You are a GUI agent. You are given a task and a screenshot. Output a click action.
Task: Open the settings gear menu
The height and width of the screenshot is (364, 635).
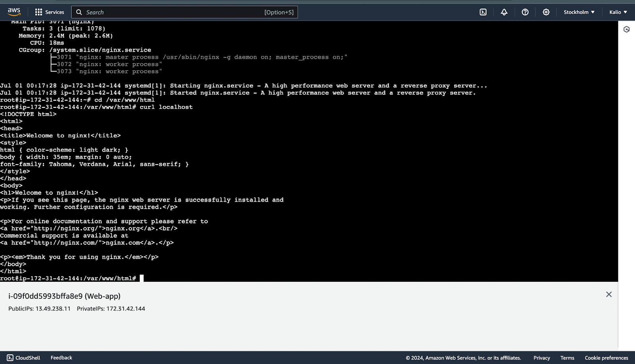point(546,12)
